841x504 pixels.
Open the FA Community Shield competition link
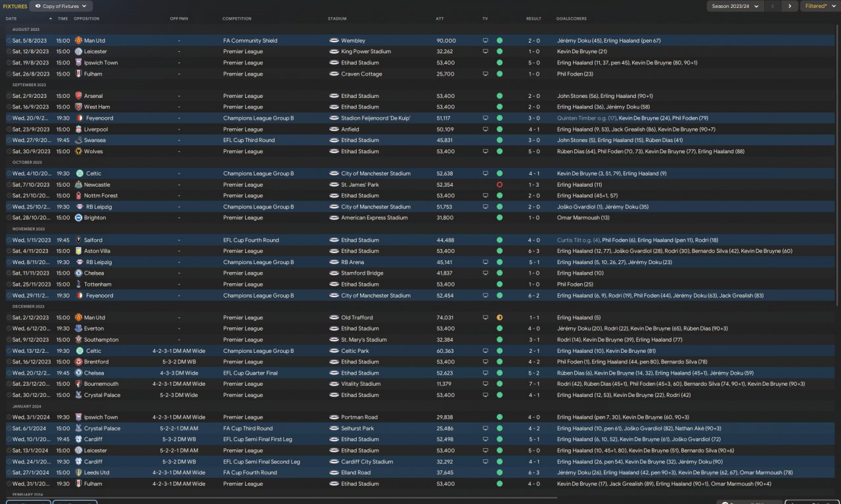250,41
